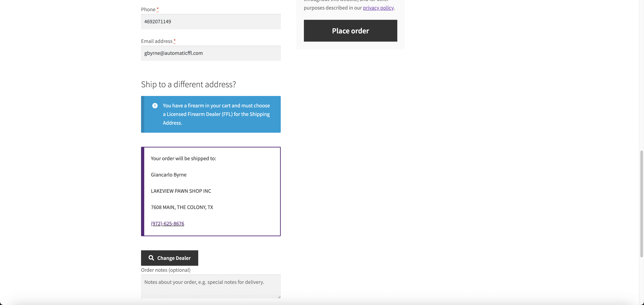Click the required asterisk beside Phone label
Viewport: 644px width, 305px height.
(158, 9)
